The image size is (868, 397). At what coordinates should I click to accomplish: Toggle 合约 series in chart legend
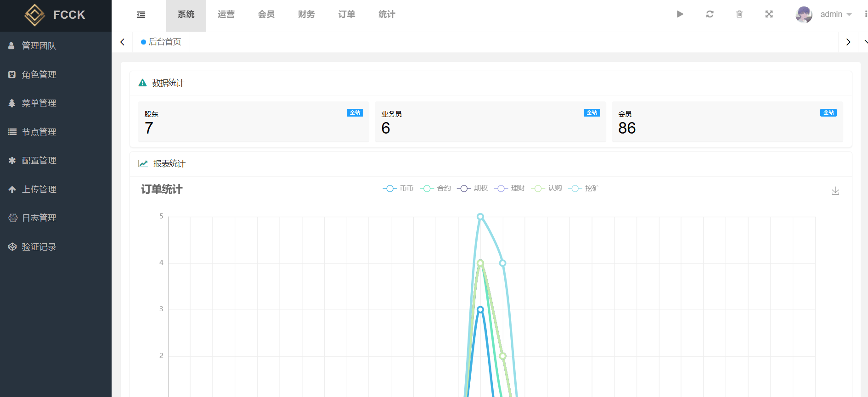coord(435,188)
